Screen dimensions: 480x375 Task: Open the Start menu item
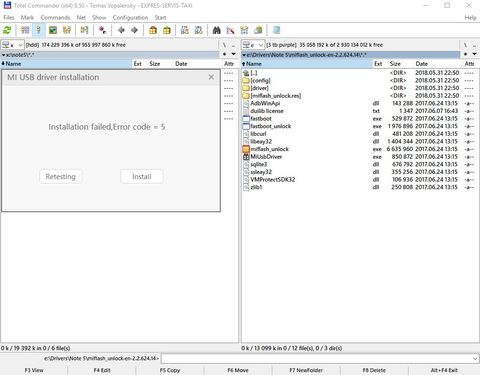[160, 18]
